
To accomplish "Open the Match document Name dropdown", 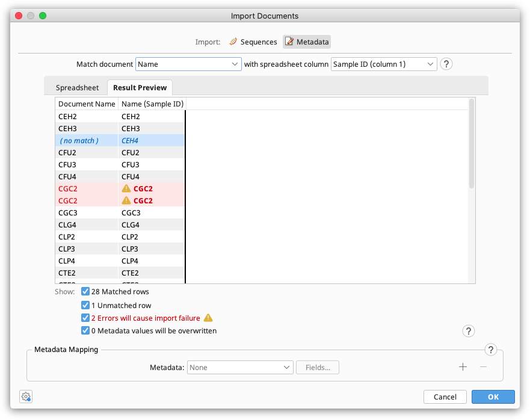I will point(188,64).
